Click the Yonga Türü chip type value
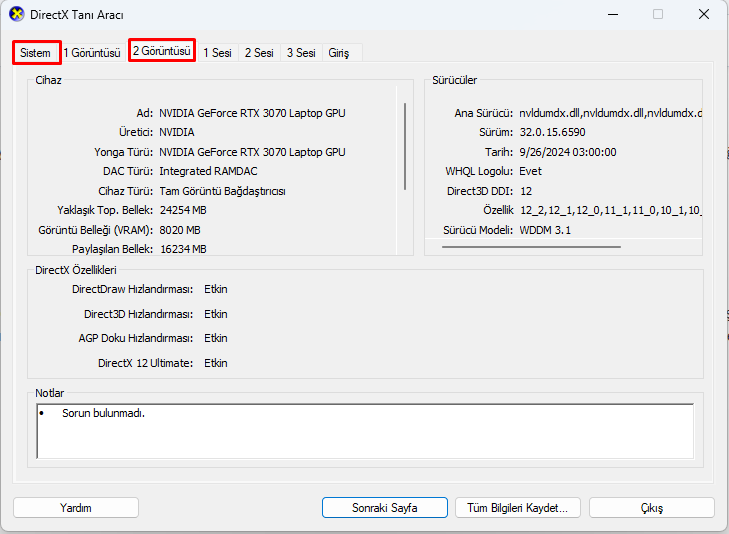Image resolution: width=729 pixels, height=534 pixels. coord(252,152)
